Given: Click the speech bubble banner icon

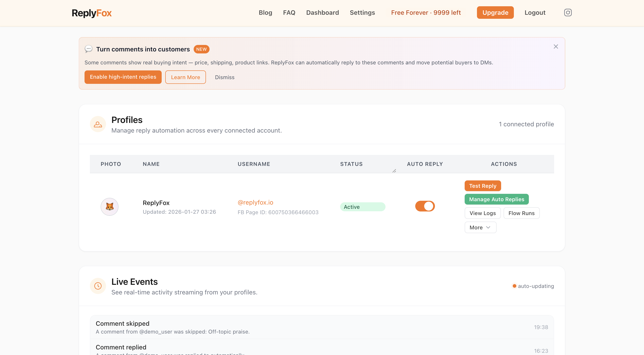Looking at the screenshot, I should 89,49.
